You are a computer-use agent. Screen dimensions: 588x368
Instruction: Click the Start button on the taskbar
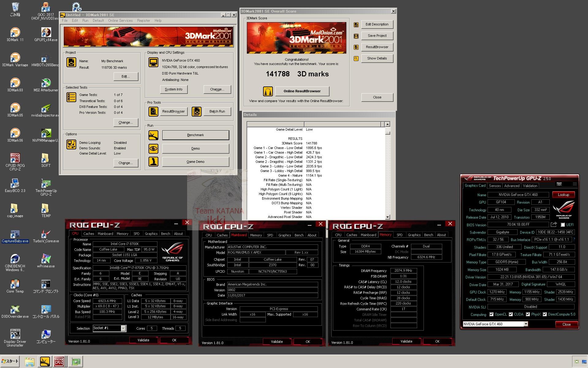(x=10, y=361)
